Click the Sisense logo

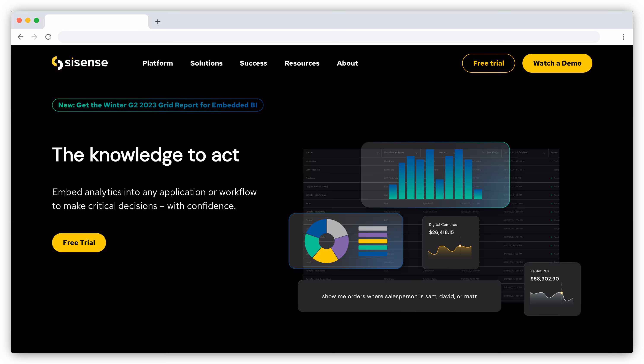[80, 63]
